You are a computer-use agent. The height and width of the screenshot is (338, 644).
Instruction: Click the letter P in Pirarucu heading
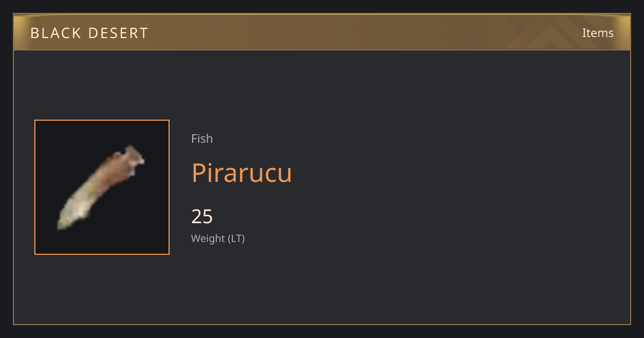(199, 173)
